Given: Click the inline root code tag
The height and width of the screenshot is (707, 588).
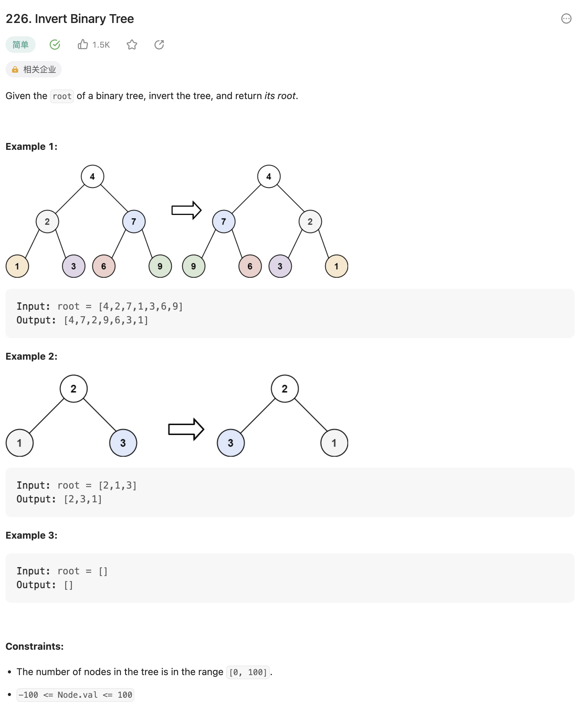Looking at the screenshot, I should [62, 96].
